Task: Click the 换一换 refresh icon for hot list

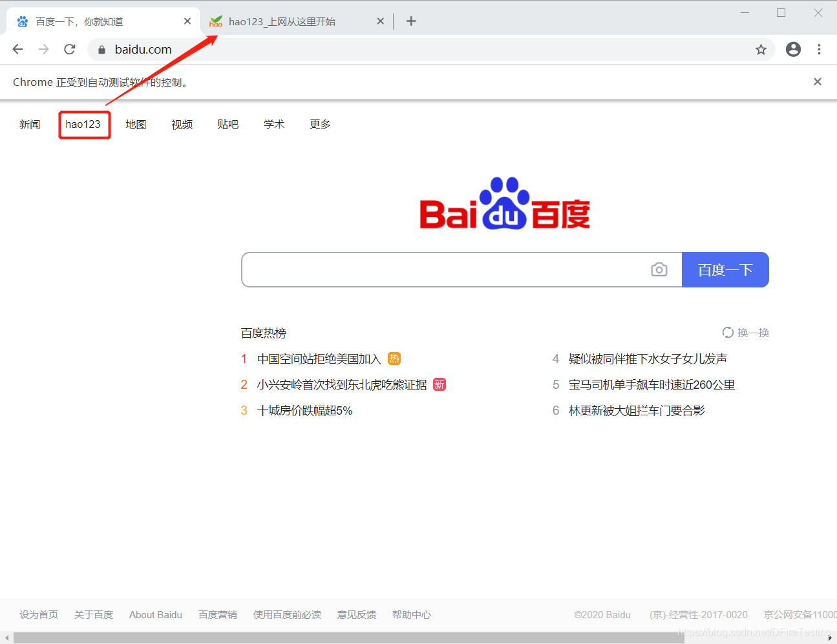Action: 745,332
